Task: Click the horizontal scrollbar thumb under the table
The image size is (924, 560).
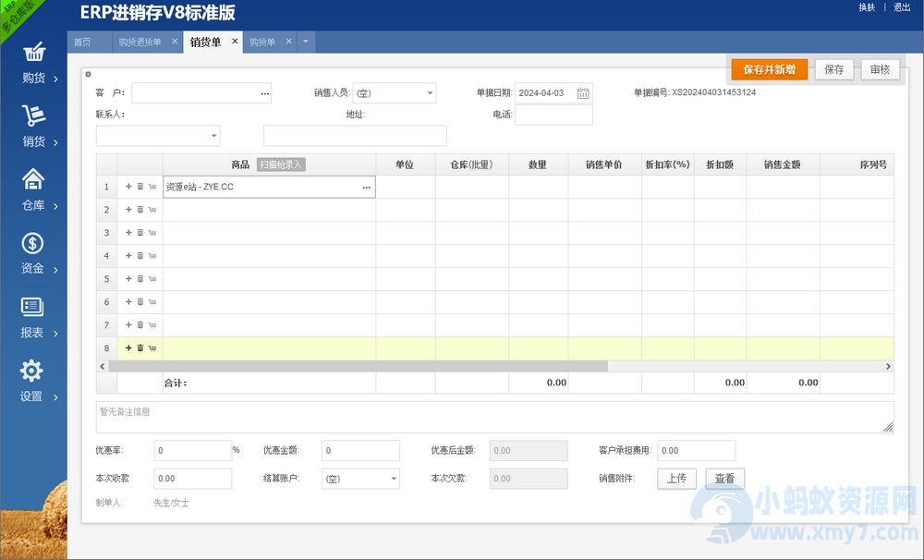Action: (358, 366)
